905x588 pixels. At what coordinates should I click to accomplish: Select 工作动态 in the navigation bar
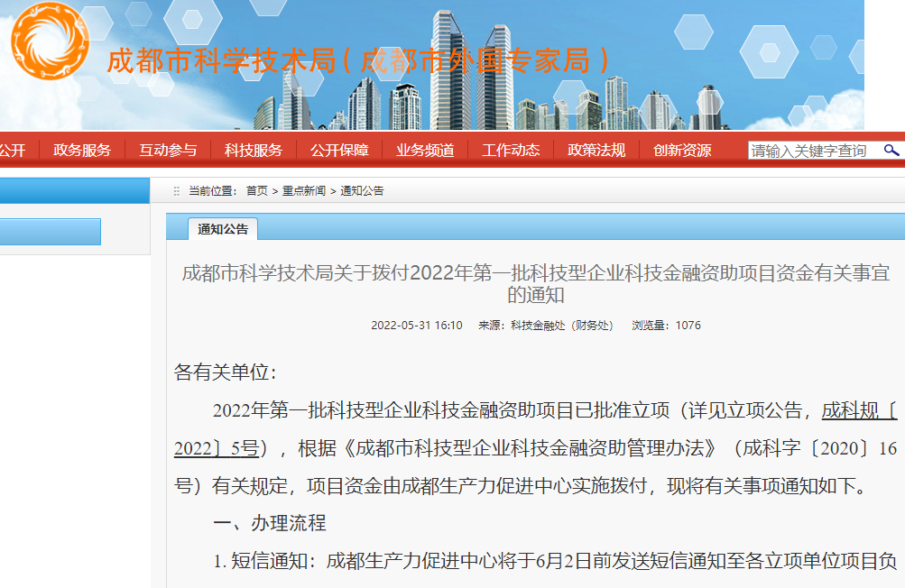[511, 151]
